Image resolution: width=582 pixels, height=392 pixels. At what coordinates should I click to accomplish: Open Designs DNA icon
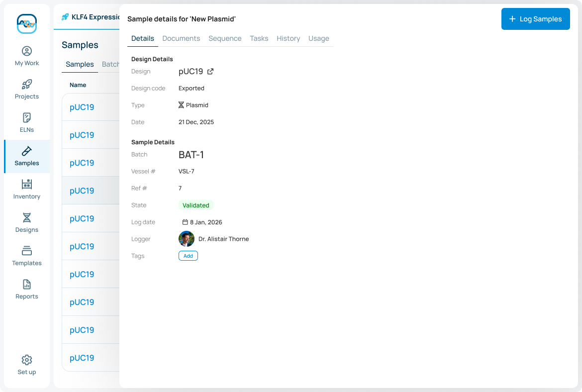[x=27, y=217]
